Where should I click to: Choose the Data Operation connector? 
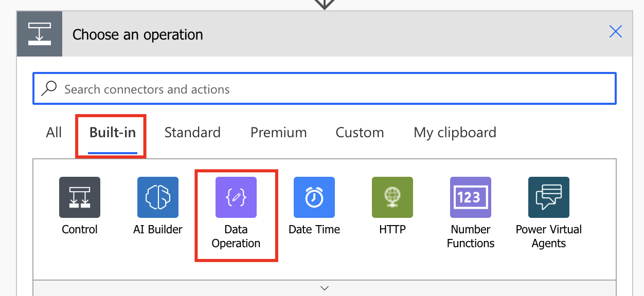click(236, 197)
